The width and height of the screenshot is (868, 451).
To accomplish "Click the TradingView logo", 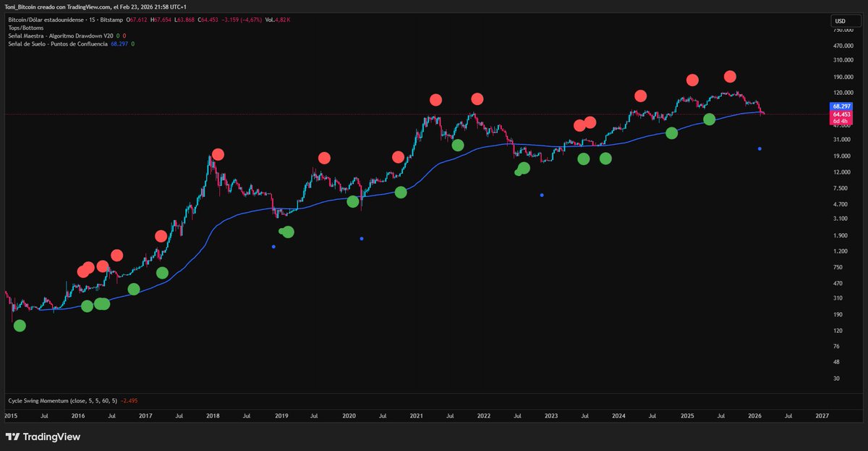I will [43, 437].
